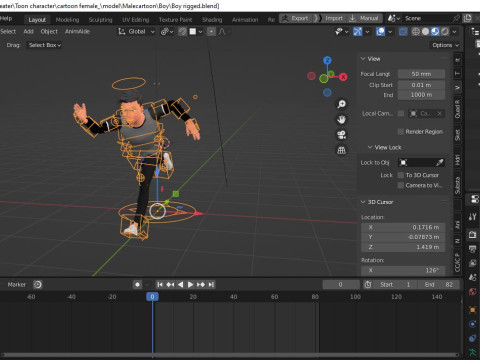Open the AnimAide menu

pyautogui.click(x=77, y=32)
